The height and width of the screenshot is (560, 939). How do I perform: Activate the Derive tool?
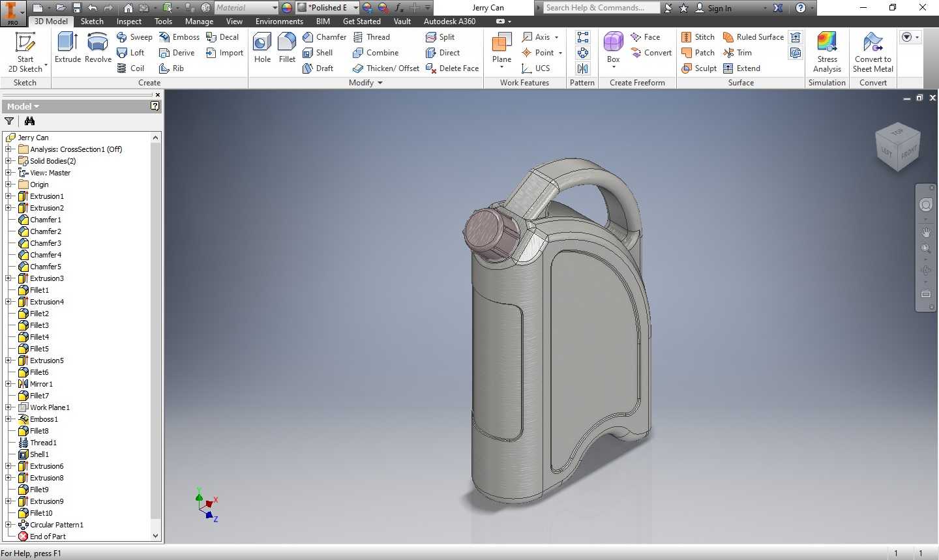(x=177, y=53)
